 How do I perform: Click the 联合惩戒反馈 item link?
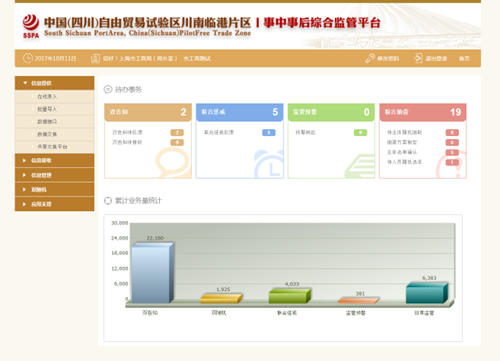[x=219, y=132]
